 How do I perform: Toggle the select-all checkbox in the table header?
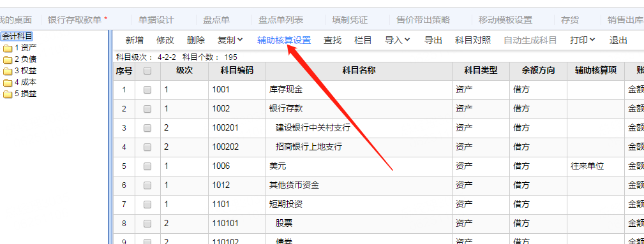point(147,71)
